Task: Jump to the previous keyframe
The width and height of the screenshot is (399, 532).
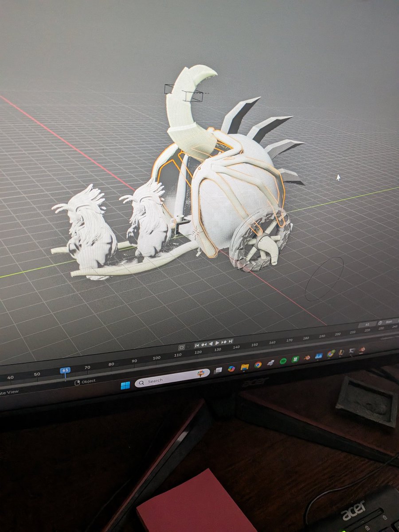Action: click(x=204, y=344)
